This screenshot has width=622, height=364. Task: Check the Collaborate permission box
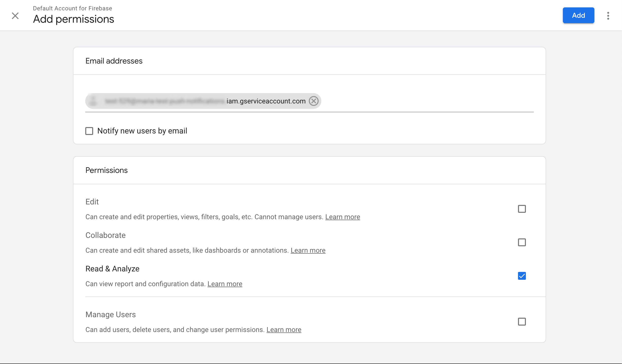[521, 242]
